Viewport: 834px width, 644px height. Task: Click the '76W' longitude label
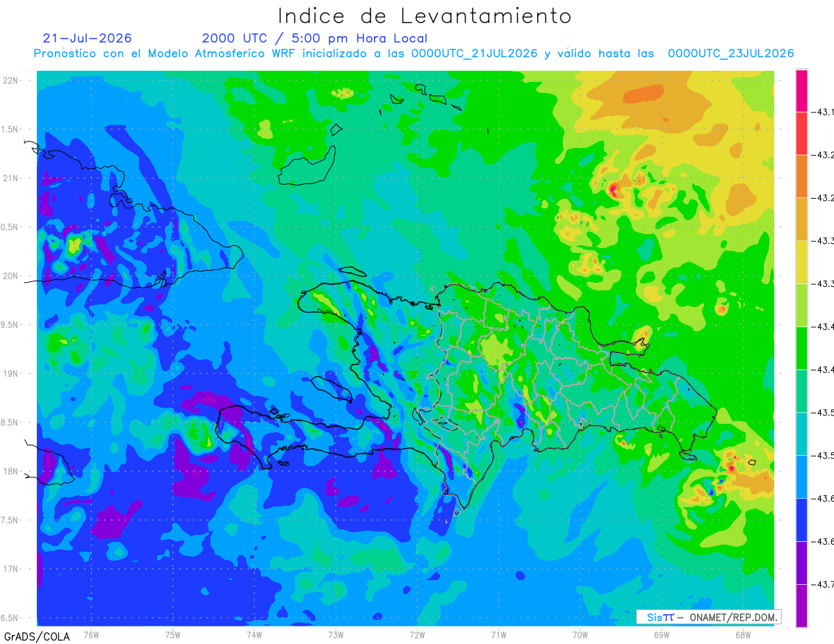coord(91,634)
